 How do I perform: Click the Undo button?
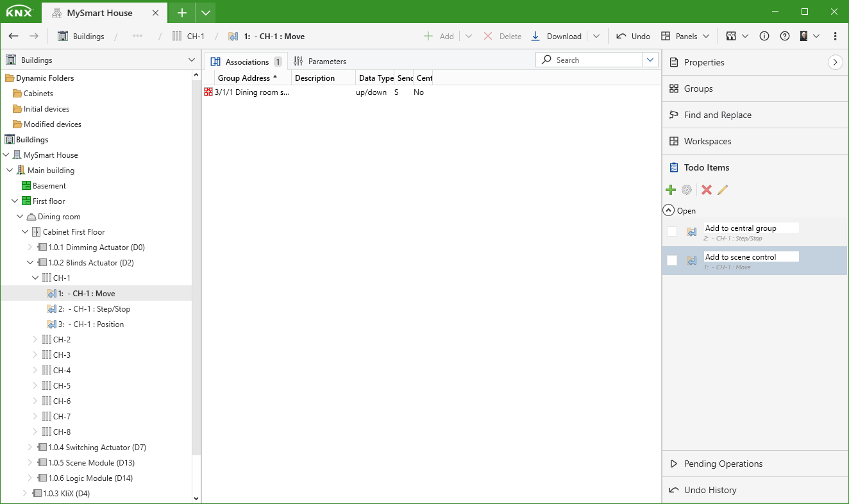click(634, 37)
